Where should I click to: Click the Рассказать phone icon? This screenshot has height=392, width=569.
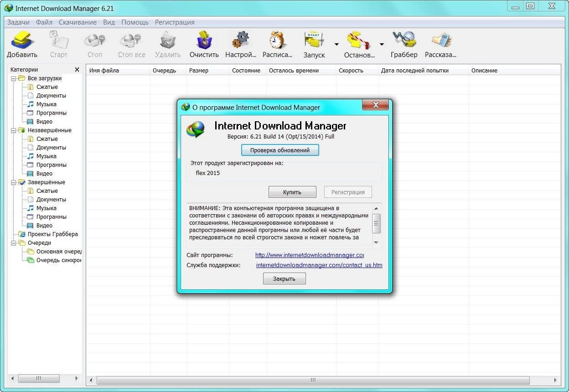(x=440, y=40)
